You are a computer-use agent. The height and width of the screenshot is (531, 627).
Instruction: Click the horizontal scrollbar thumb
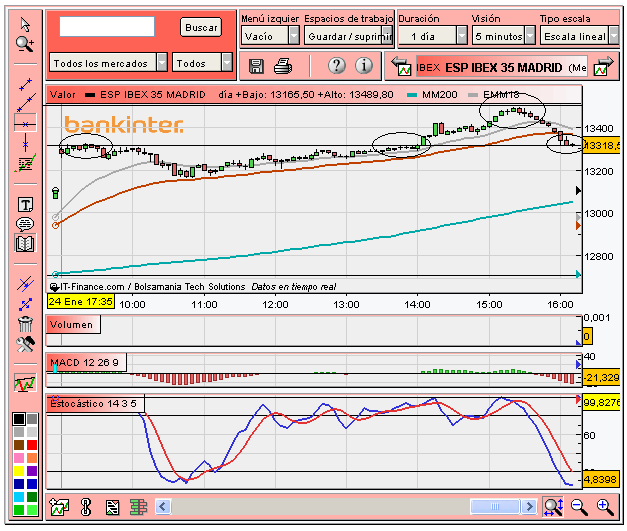pyautogui.click(x=495, y=507)
